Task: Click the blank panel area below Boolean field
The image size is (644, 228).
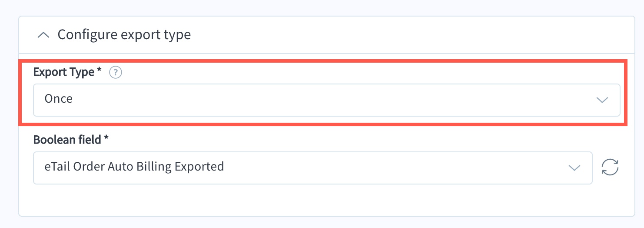Action: tap(326, 200)
